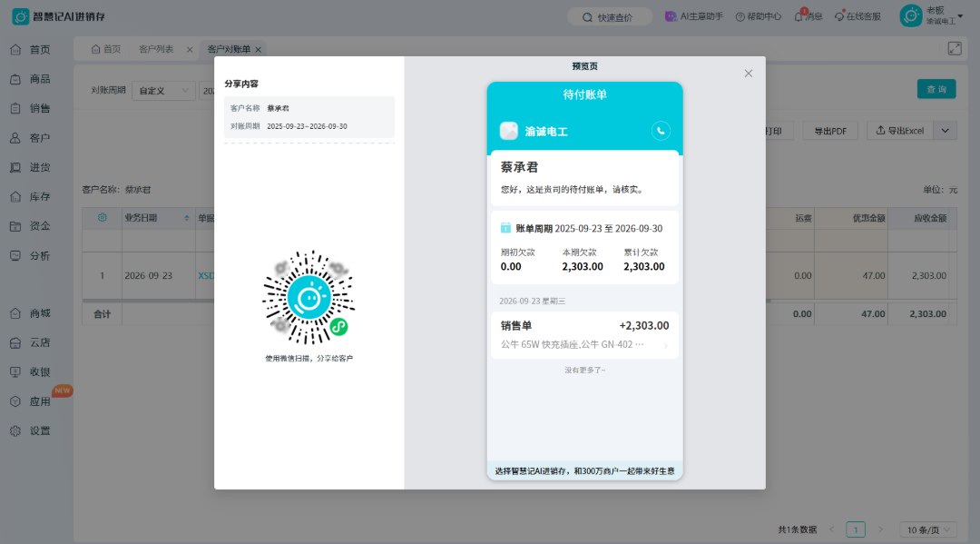The image size is (980, 544).
Task: Open the XSD order link in row 1
Action: click(206, 275)
